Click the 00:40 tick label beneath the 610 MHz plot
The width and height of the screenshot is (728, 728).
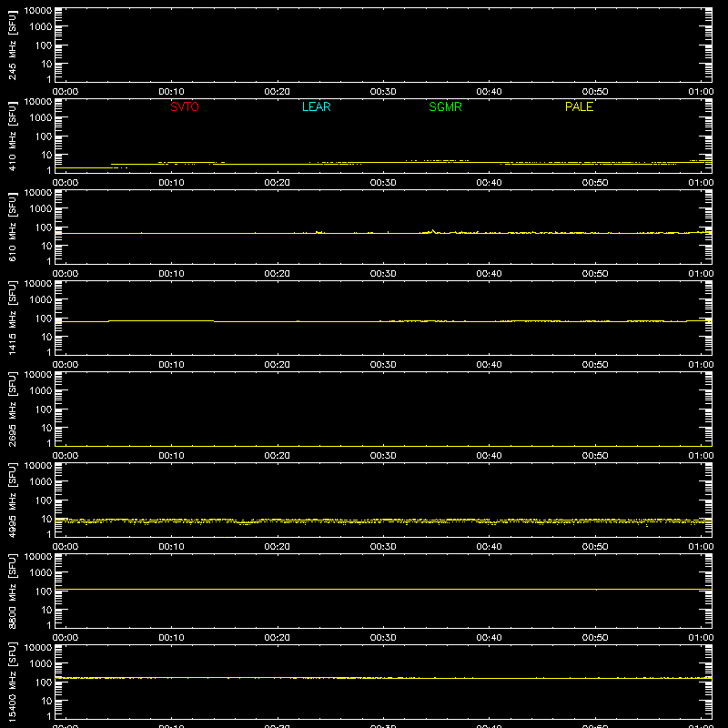pyautogui.click(x=489, y=274)
